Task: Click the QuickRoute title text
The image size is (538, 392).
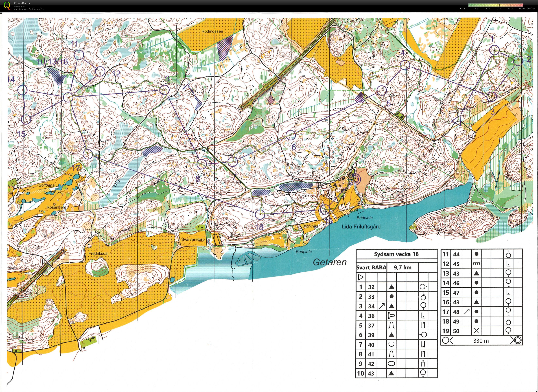Action: (x=22, y=3)
